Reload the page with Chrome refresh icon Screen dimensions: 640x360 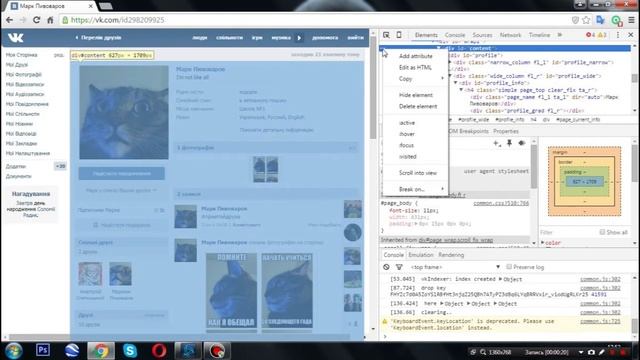point(36,20)
